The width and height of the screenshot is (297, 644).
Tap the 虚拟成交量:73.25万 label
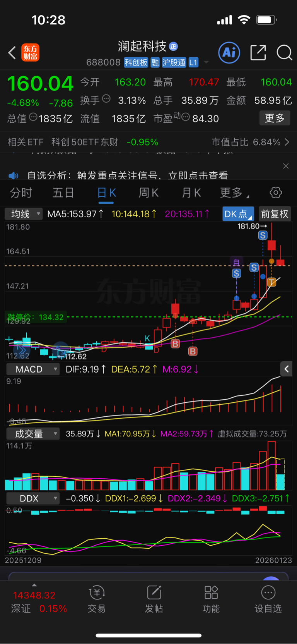[253, 434]
